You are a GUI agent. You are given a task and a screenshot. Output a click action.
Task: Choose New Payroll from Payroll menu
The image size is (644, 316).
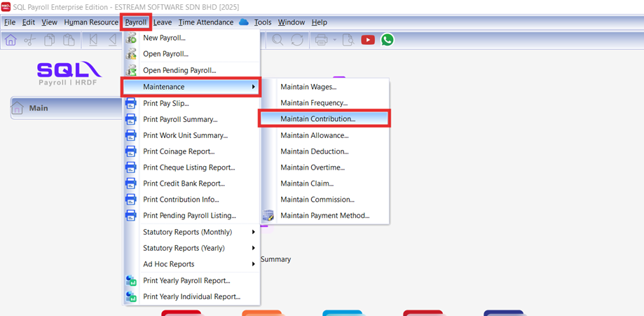point(164,37)
